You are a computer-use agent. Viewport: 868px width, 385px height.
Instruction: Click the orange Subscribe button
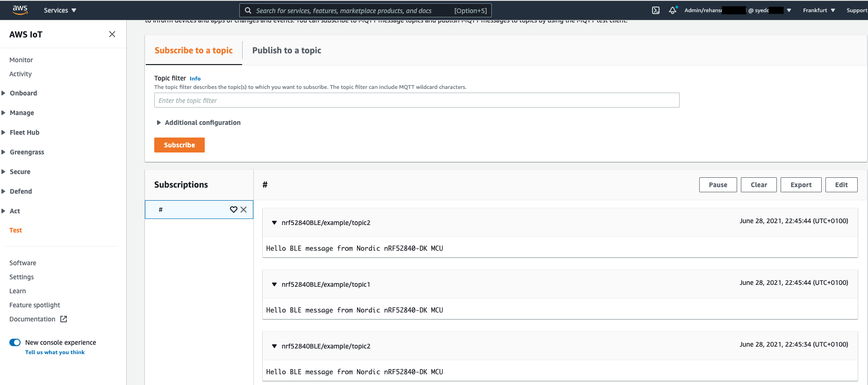point(179,145)
